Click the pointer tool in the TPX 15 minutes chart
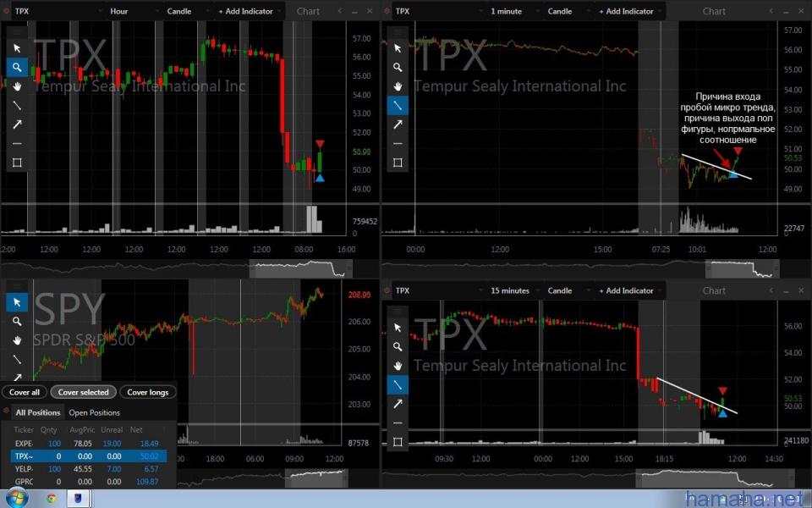The image size is (812, 508). [398, 328]
